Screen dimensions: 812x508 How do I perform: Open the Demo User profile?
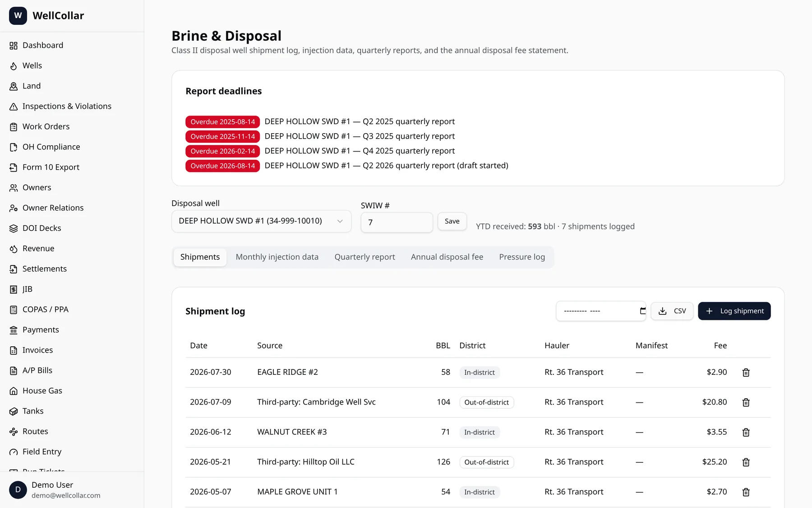point(72,490)
